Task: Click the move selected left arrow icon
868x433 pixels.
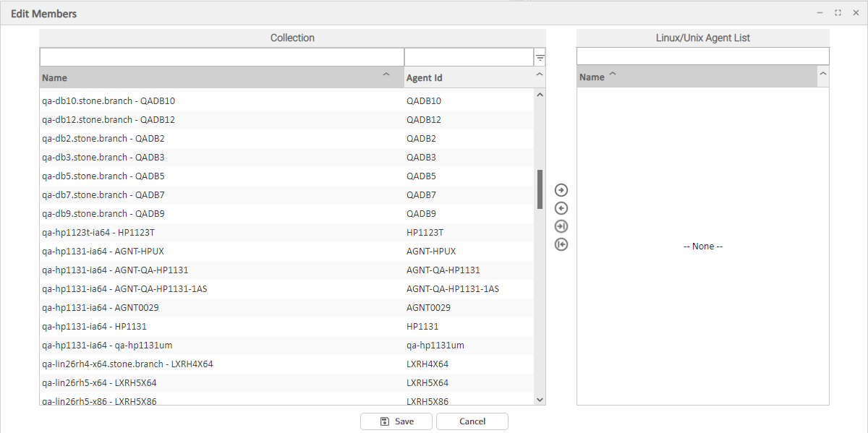Action: click(561, 208)
